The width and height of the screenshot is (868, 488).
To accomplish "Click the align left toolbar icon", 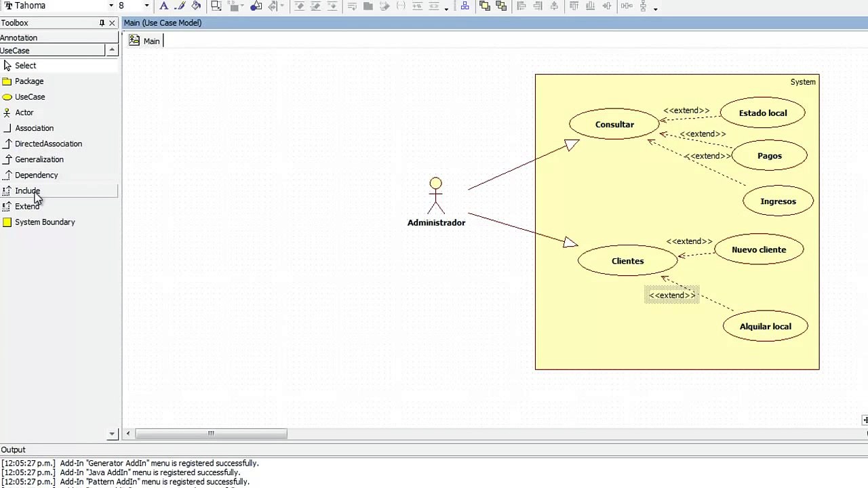I will point(521,6).
